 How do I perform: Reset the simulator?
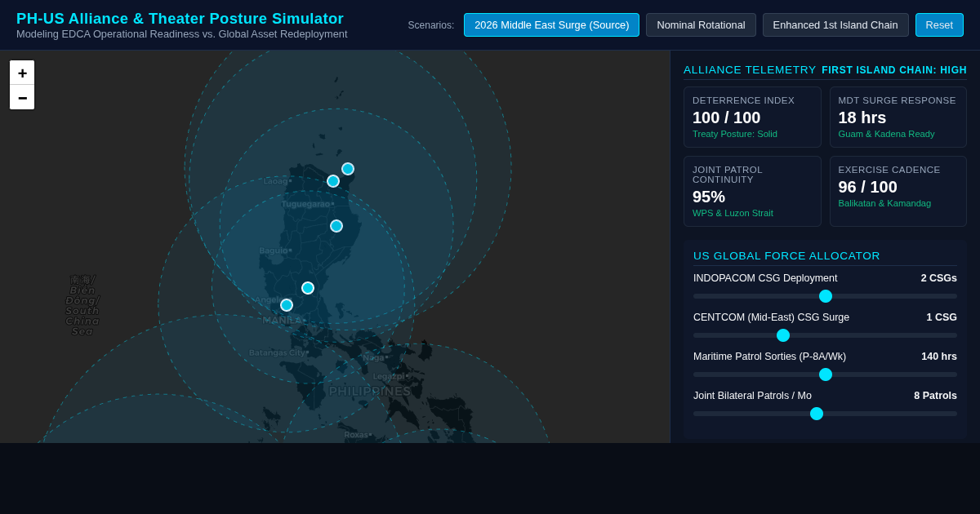click(939, 24)
